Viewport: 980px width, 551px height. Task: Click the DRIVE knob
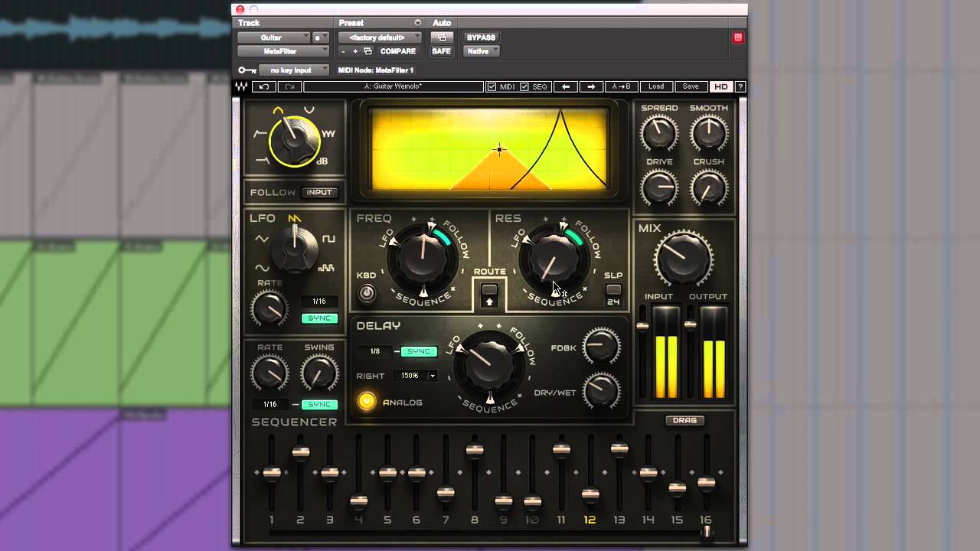(659, 187)
